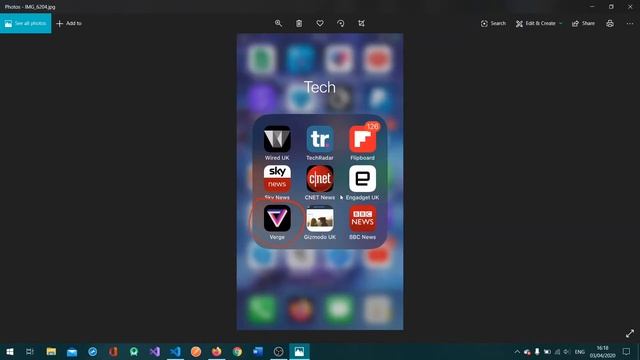Click the Wired UK app icon

tap(277, 139)
